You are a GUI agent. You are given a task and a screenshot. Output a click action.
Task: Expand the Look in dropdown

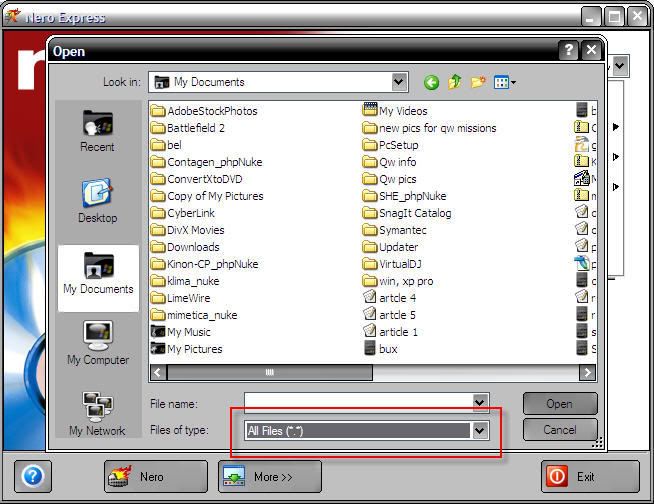399,82
